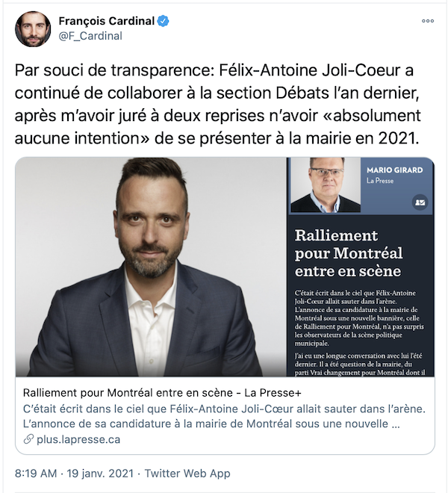
Task: Click the Ralliement pour Montréal headline in preview
Action: pos(349,253)
